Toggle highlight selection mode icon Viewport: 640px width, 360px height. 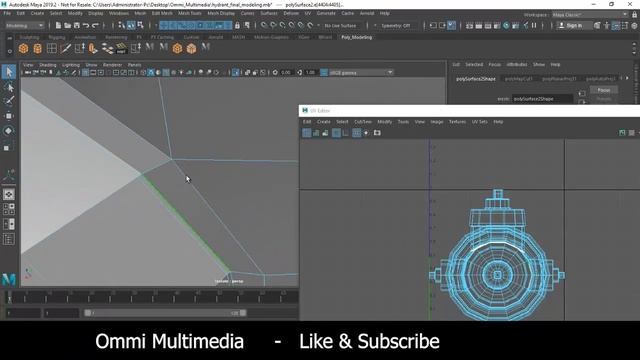[247, 25]
